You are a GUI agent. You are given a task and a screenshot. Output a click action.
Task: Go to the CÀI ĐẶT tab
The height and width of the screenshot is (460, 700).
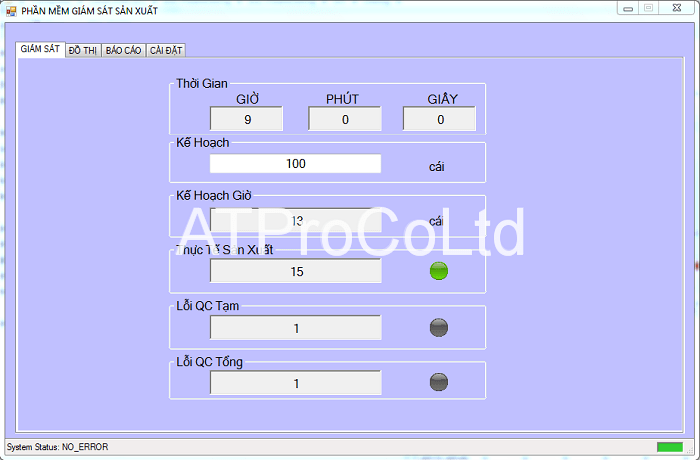tap(165, 50)
